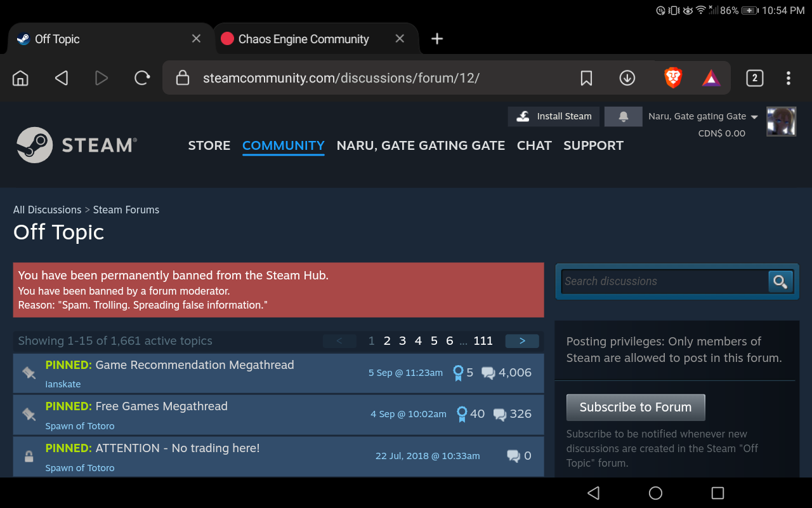The width and height of the screenshot is (812, 508).
Task: Click the reply bubble icon showing 0
Action: pyautogui.click(x=513, y=456)
